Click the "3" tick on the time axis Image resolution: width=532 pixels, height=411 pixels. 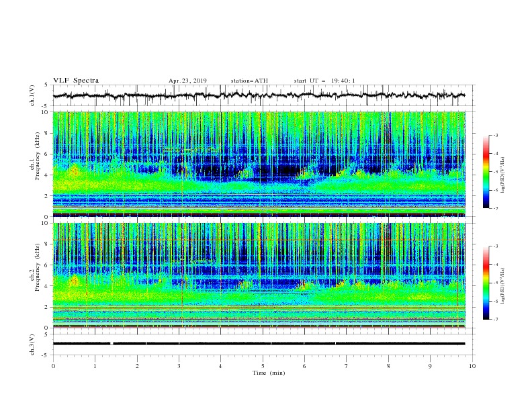click(179, 366)
